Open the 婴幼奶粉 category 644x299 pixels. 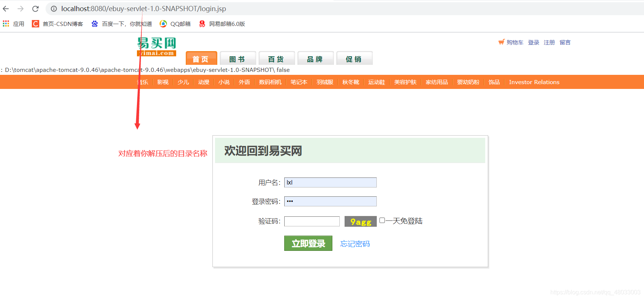pyautogui.click(x=468, y=82)
